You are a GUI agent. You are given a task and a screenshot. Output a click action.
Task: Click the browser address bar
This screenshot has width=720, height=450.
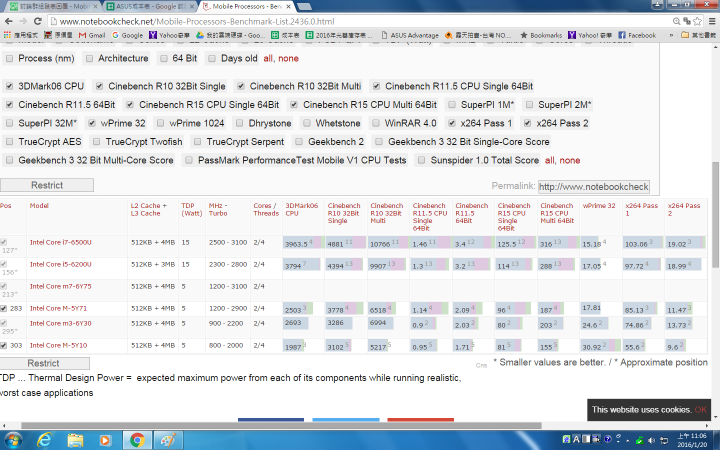(358, 21)
